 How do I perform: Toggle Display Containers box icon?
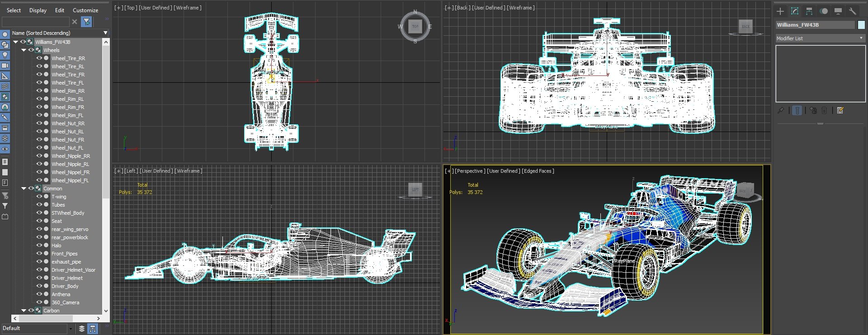click(5, 128)
